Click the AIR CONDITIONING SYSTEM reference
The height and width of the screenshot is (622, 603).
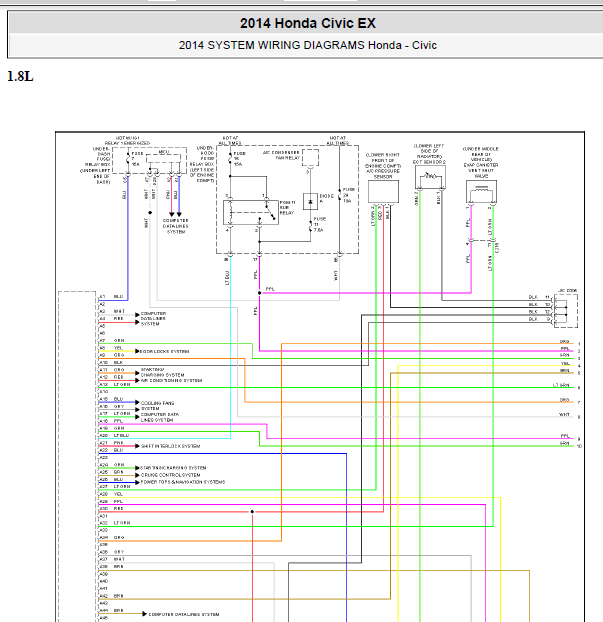coord(171,380)
